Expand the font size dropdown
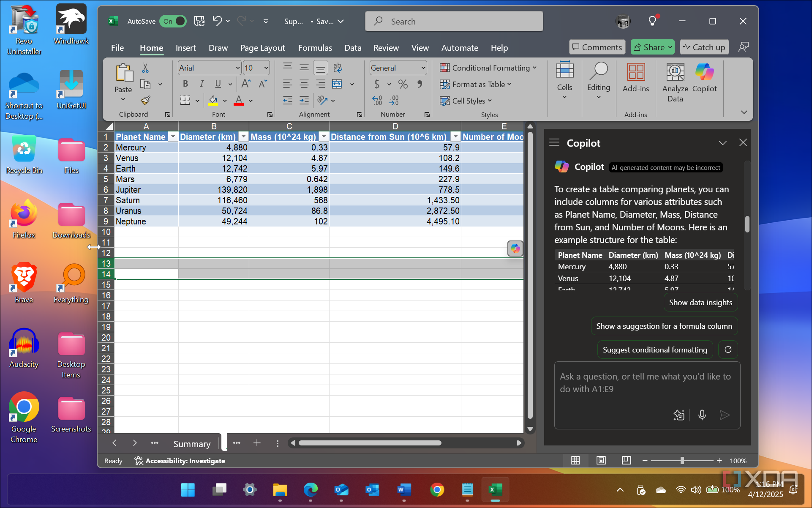 coord(266,68)
